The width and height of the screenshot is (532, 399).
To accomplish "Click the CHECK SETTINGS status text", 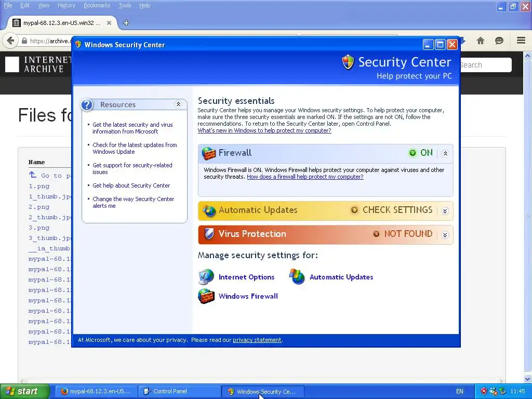I will coord(397,210).
